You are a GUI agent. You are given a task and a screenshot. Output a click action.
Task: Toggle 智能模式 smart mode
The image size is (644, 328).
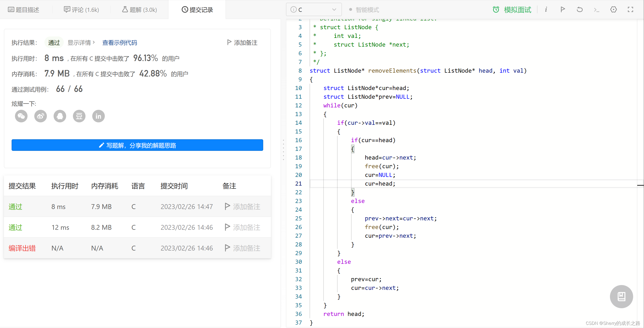coord(364,10)
